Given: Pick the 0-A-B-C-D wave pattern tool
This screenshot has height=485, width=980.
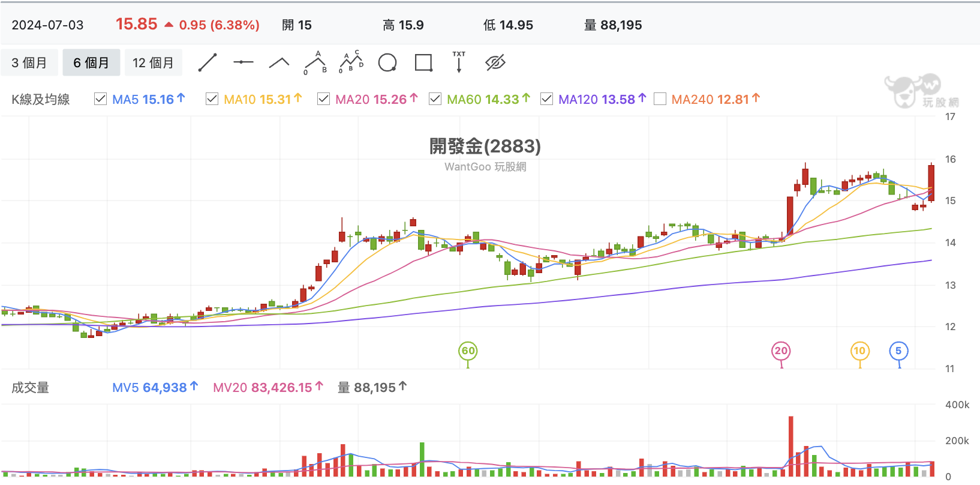Looking at the screenshot, I should (x=351, y=62).
